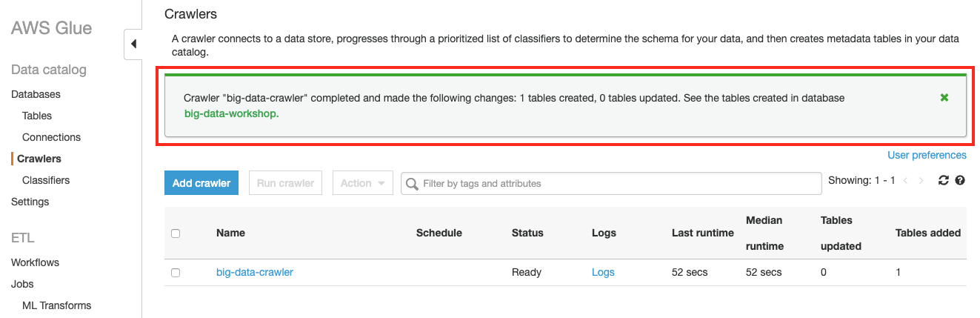Open the help question mark icon
The width and height of the screenshot is (980, 318).
[x=960, y=181]
